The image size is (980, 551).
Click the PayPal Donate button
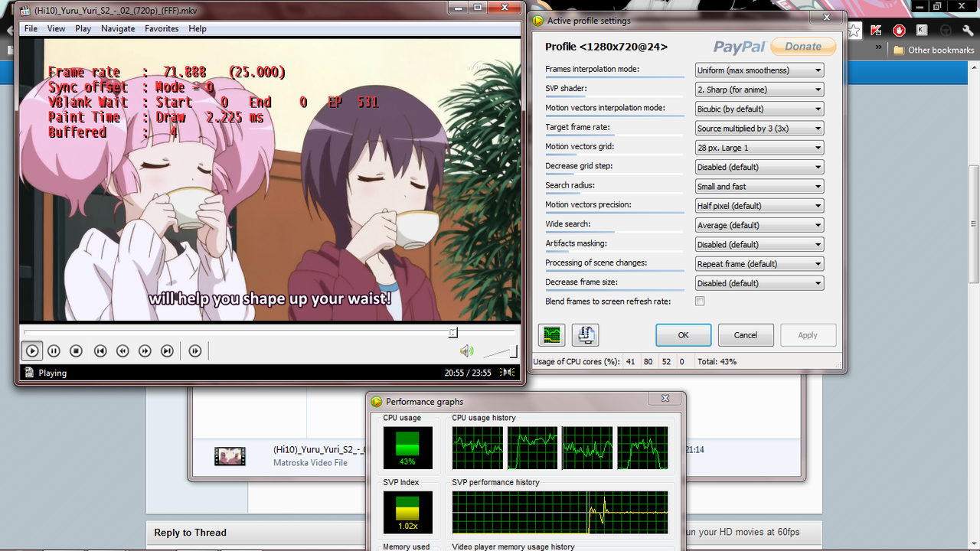coord(803,47)
